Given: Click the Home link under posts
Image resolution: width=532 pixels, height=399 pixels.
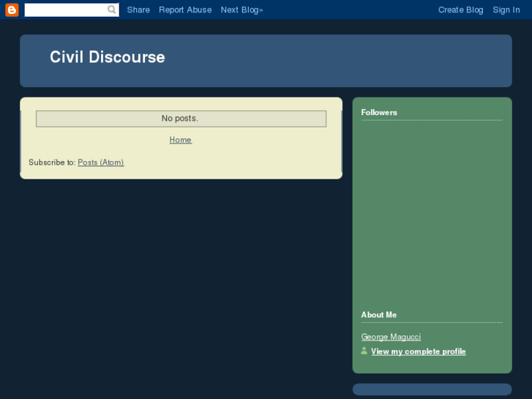Looking at the screenshot, I should (181, 140).
